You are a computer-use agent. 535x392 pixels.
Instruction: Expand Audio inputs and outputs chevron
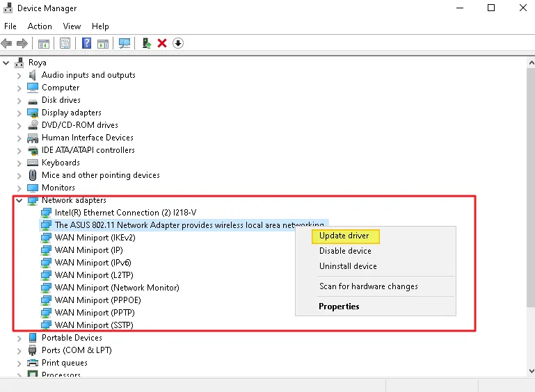[x=19, y=76]
